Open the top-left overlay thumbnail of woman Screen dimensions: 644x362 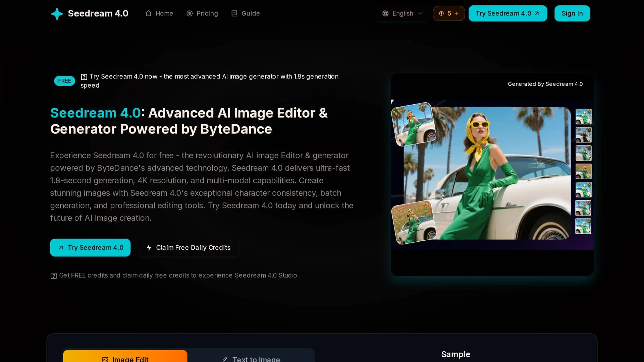point(414,124)
